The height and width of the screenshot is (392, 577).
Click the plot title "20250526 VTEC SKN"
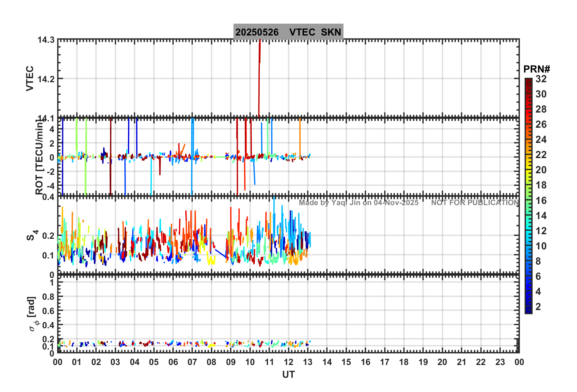288,32
